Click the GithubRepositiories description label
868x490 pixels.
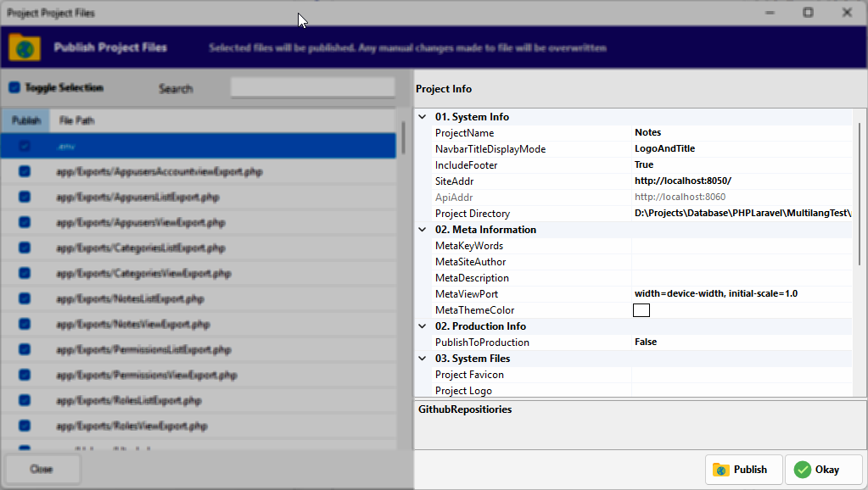(465, 409)
